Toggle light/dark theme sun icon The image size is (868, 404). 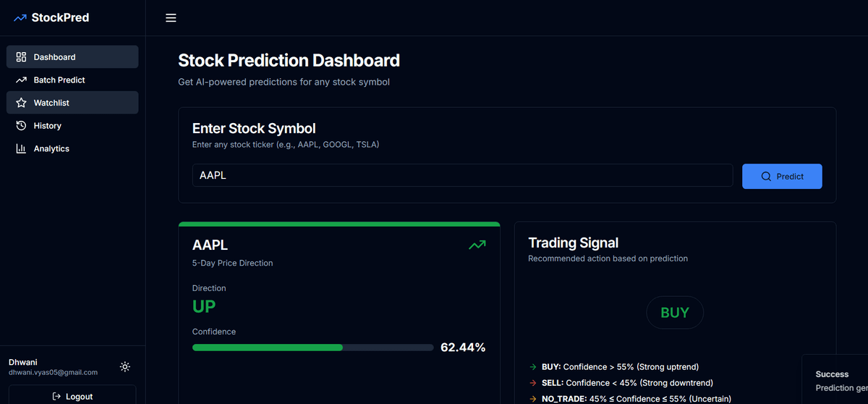point(125,367)
